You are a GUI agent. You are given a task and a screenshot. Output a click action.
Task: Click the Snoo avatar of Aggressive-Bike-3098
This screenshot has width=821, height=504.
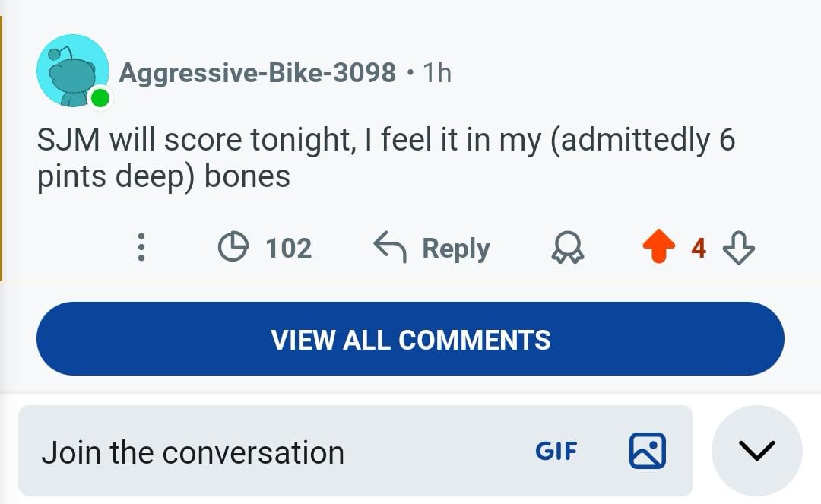click(x=72, y=71)
